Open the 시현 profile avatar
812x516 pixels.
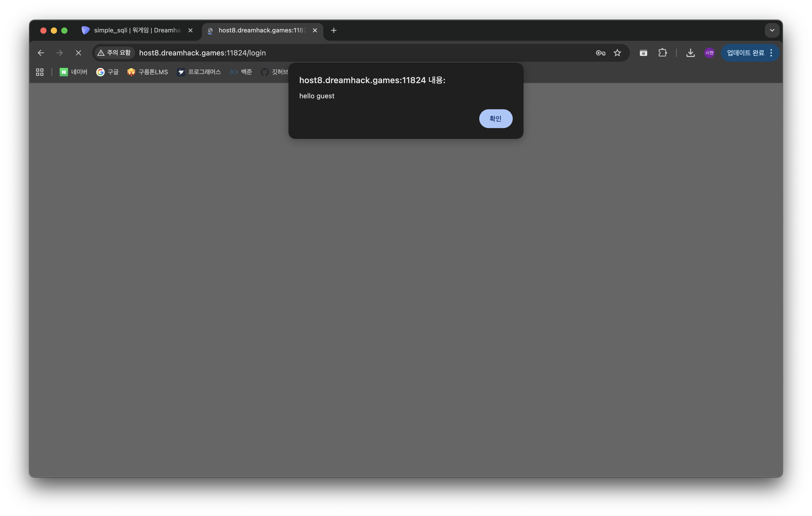coord(709,53)
